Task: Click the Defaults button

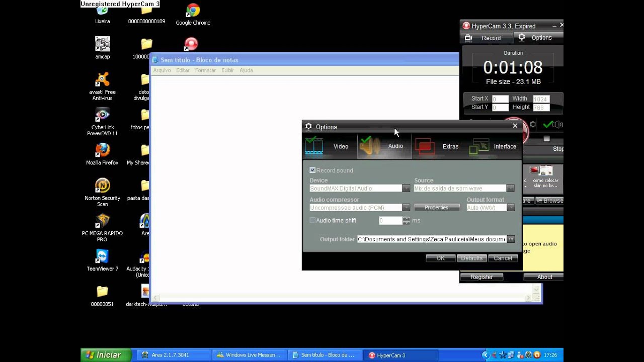Action: click(x=472, y=258)
